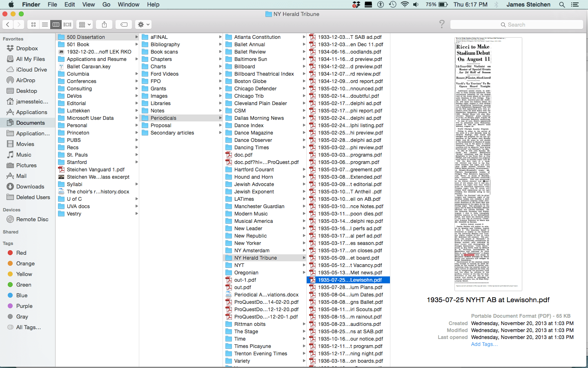Click the Bluetooth menu bar icon
This screenshot has height=368, width=588.
click(x=497, y=4)
